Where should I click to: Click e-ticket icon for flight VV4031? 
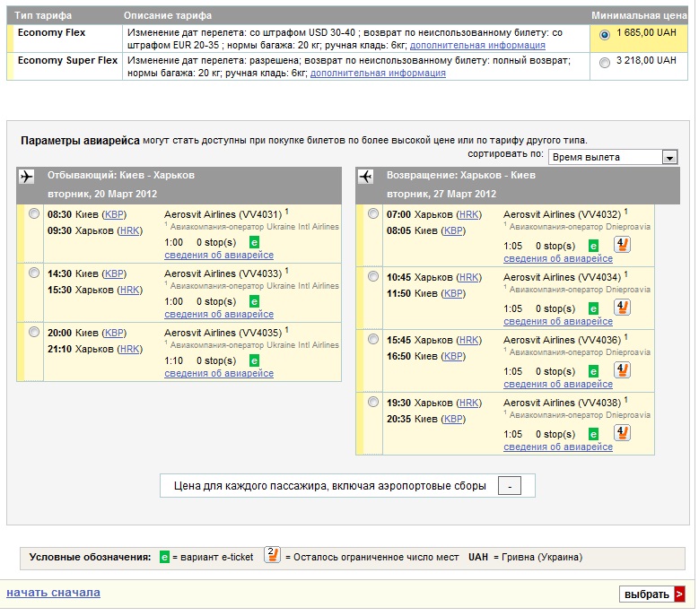tap(254, 242)
